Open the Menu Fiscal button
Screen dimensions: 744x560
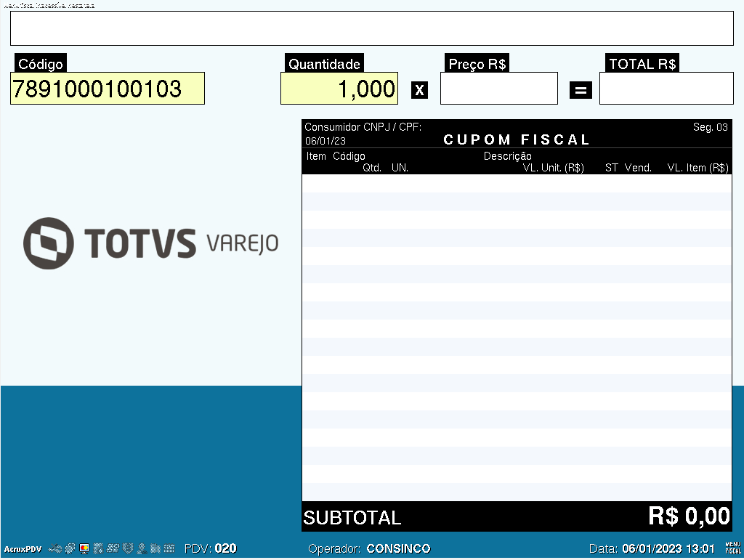pyautogui.click(x=733, y=548)
